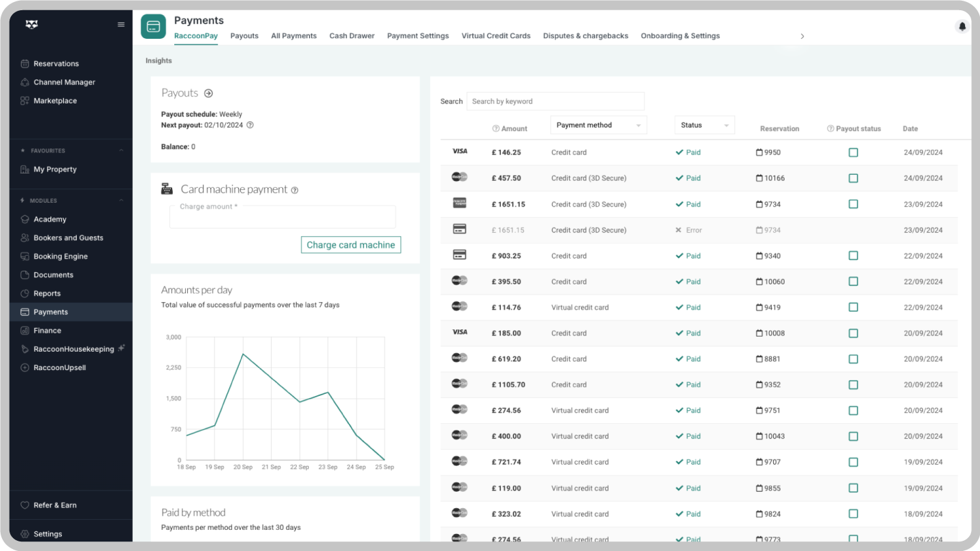
Task: Click the Channel Manager icon in sidebar
Action: (25, 82)
